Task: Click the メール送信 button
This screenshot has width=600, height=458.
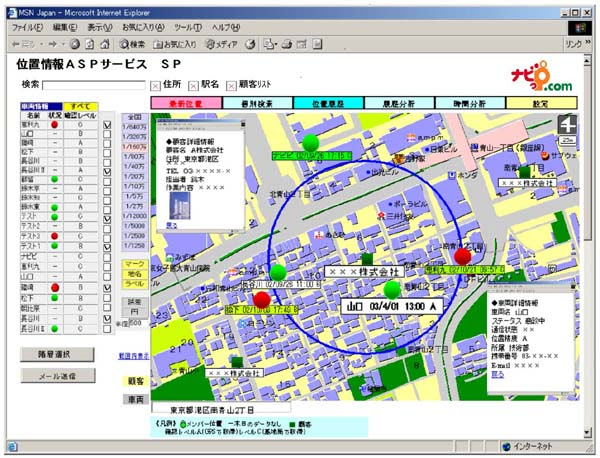Action: (57, 376)
